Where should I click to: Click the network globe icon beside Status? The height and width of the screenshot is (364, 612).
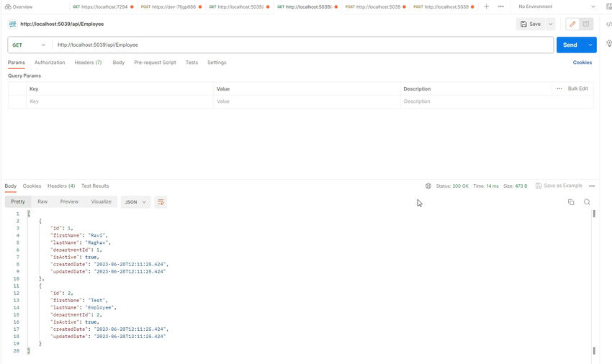click(428, 186)
